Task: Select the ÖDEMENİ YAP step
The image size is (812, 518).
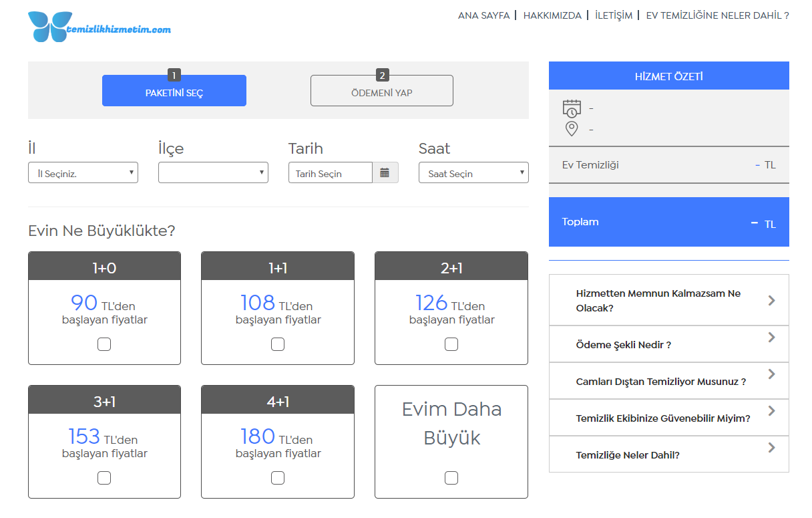Action: coord(382,90)
